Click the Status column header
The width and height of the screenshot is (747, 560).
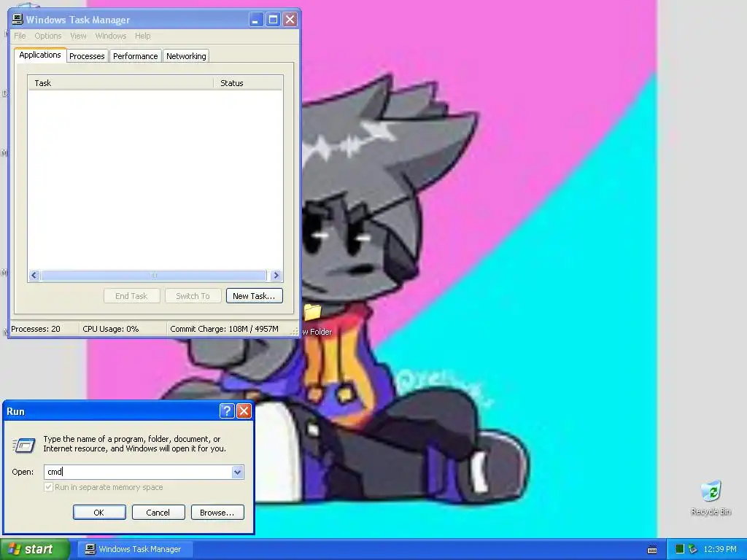(248, 83)
